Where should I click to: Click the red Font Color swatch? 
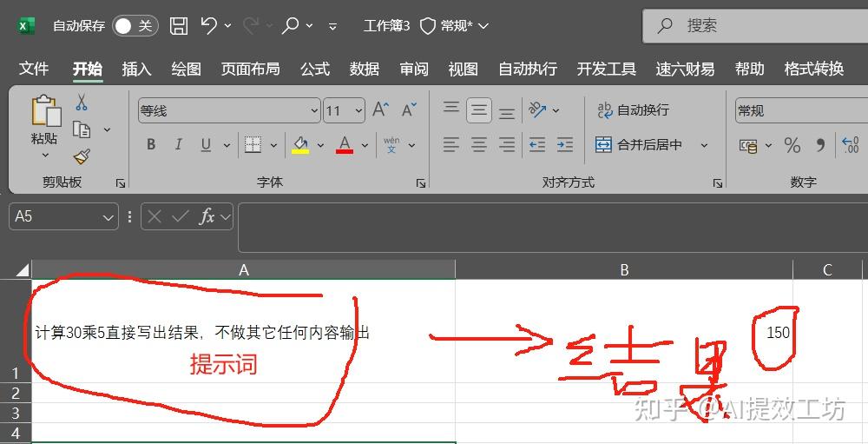(345, 145)
